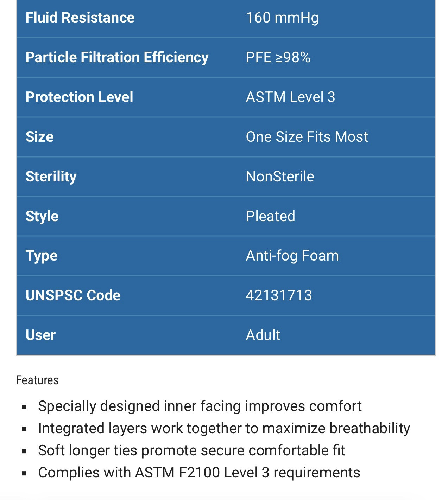The width and height of the screenshot is (448, 500).
Task: Click the Pleated value
Action: click(x=270, y=216)
